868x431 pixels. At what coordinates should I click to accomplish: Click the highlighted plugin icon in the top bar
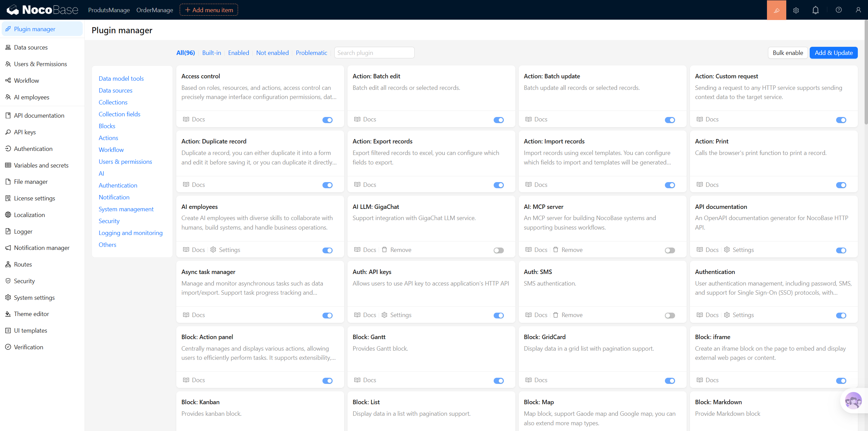776,10
